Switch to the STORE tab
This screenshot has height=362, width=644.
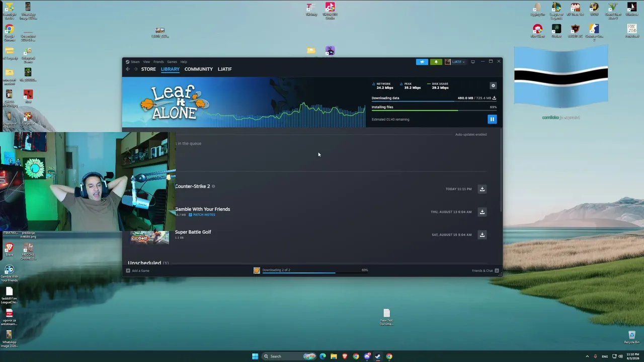click(x=148, y=69)
